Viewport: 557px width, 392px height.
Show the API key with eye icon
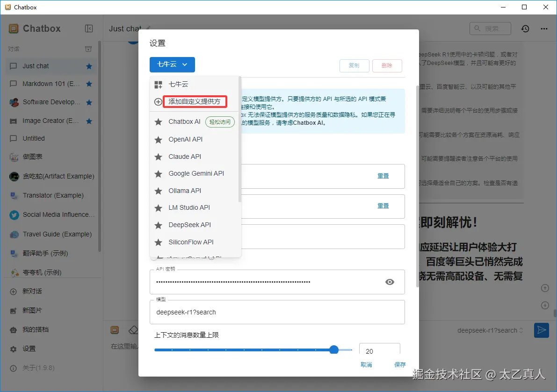(390, 282)
